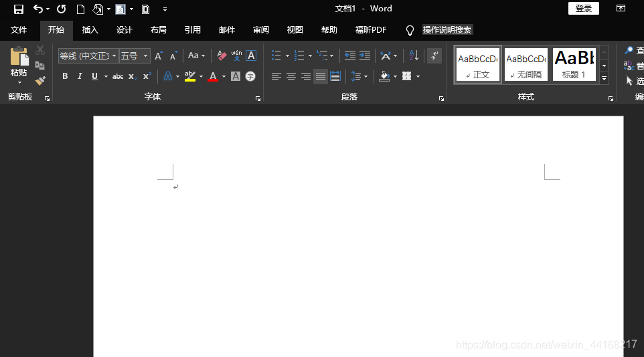Open the 文件 menu
644x357 pixels.
[19, 30]
